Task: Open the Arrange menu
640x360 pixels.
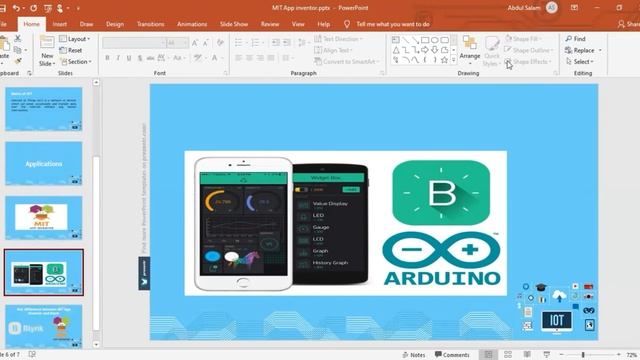Action: (470, 50)
